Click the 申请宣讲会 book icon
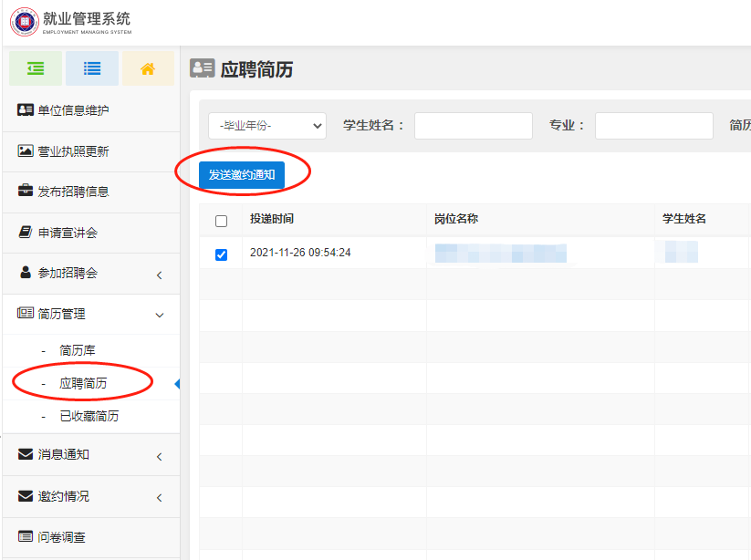Screen dimensions: 751x560 click(26, 233)
